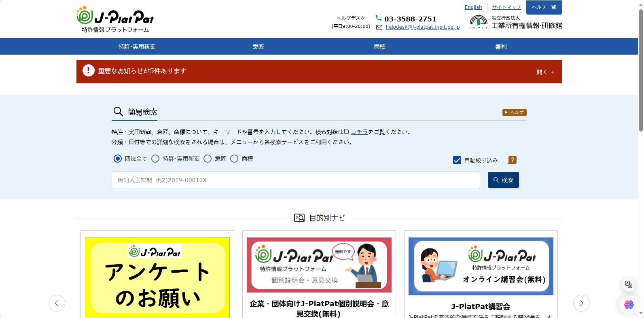Go to next carousel slide
The width and height of the screenshot is (644, 318).
(581, 303)
